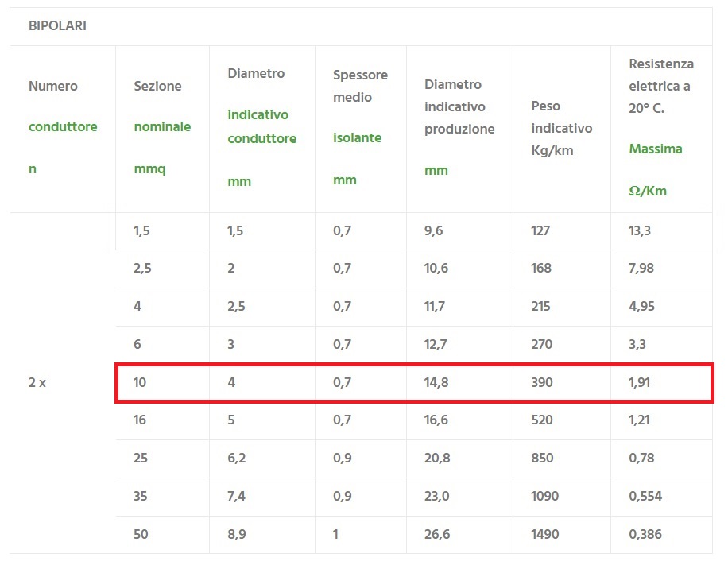The width and height of the screenshot is (728, 565).
Task: Click the Diametro indicativo produzione header
Action: coord(459,127)
